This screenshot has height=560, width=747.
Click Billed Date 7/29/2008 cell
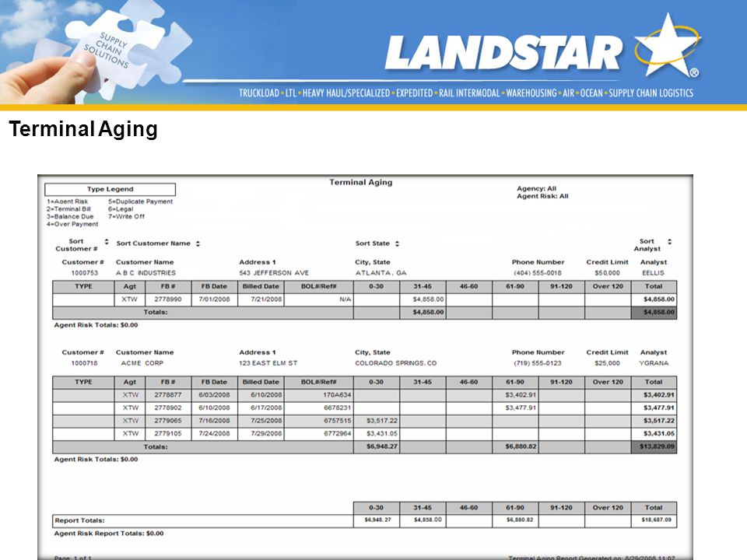[261, 433]
